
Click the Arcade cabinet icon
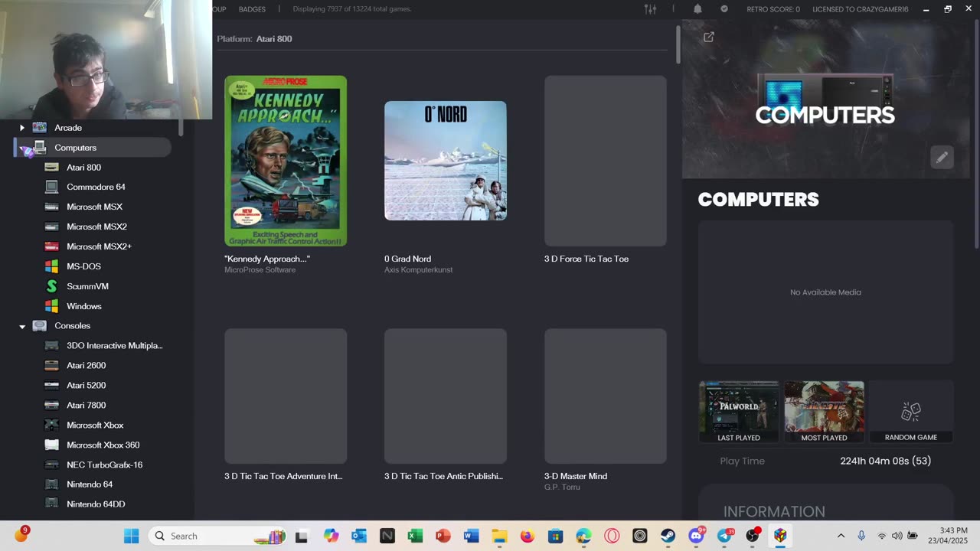39,128
